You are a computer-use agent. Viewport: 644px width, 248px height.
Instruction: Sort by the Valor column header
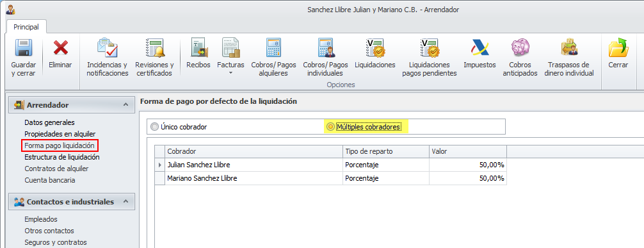point(468,151)
